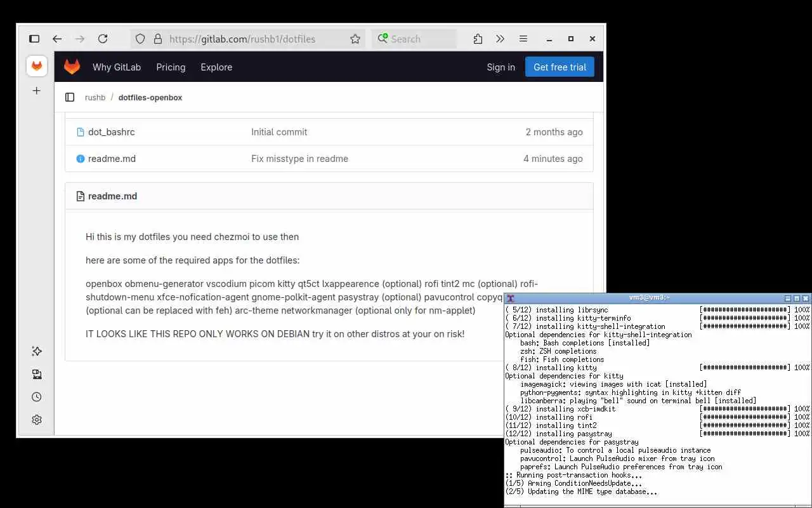Click the GitLab fox logo
The width and height of the screenshot is (812, 508).
coord(72,67)
